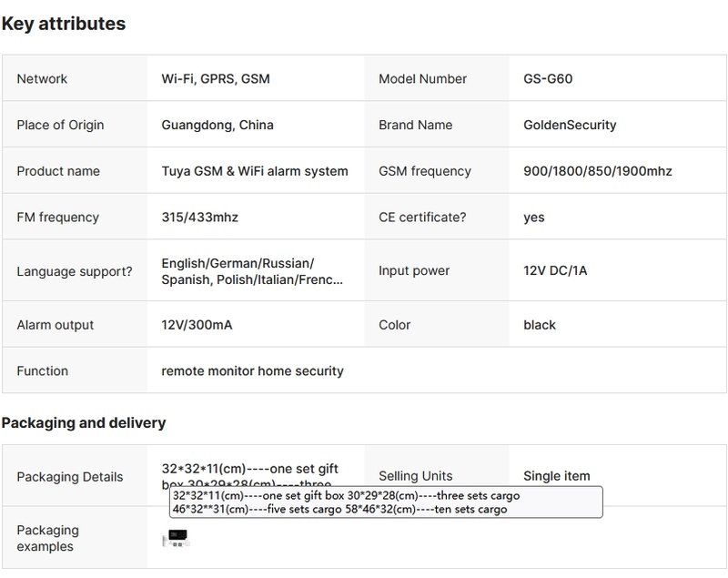Click the Wi-Fi, GPRS, GSM network value

[216, 79]
